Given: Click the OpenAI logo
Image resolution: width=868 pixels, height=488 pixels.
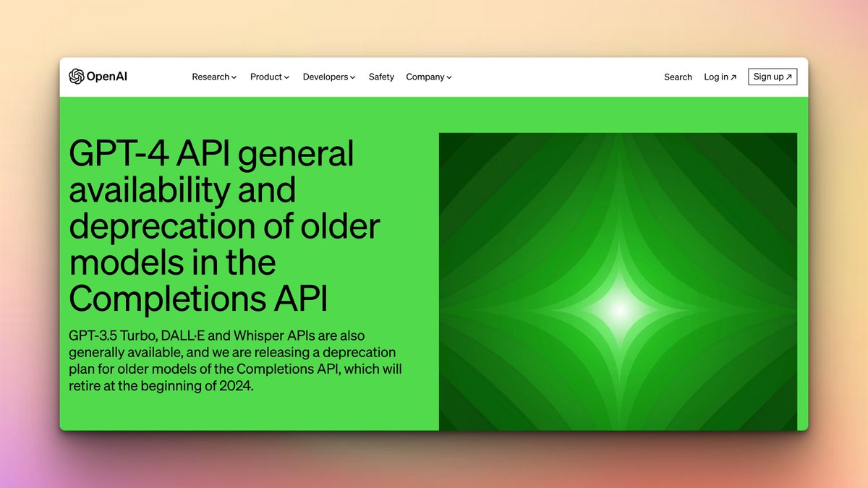Looking at the screenshot, I should [x=98, y=77].
